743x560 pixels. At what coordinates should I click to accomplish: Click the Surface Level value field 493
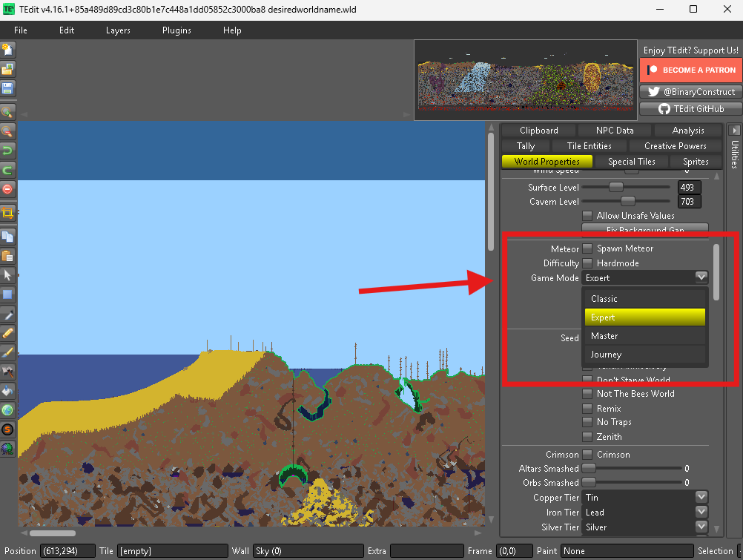[x=689, y=188]
